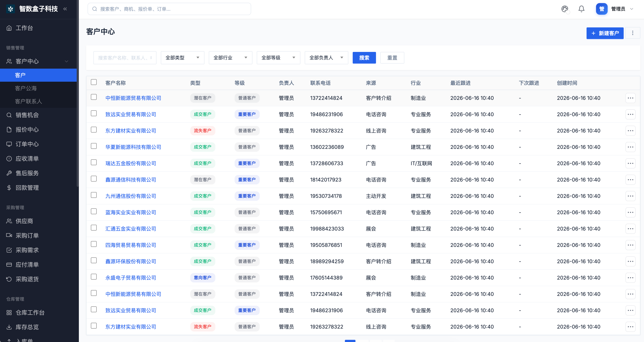644x342 pixels.
Task: Open the theme palette icon
Action: (565, 9)
